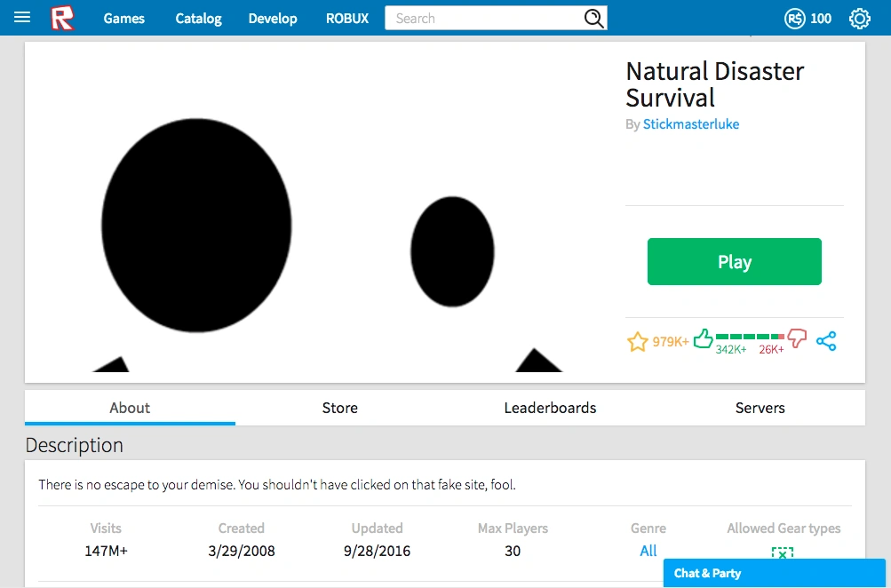Click the search magnifier icon
The height and width of the screenshot is (588, 891).
[593, 18]
